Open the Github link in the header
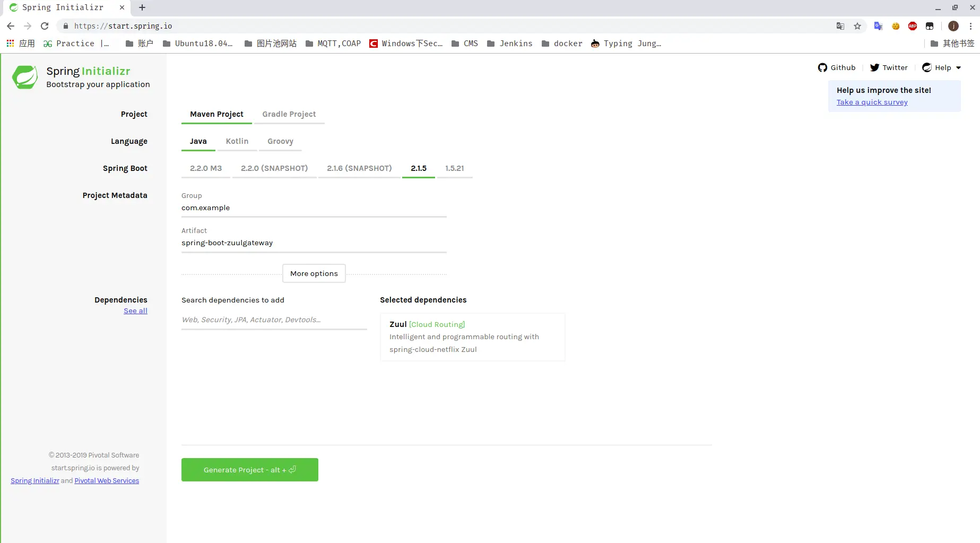Image resolution: width=980 pixels, height=543 pixels. click(837, 67)
